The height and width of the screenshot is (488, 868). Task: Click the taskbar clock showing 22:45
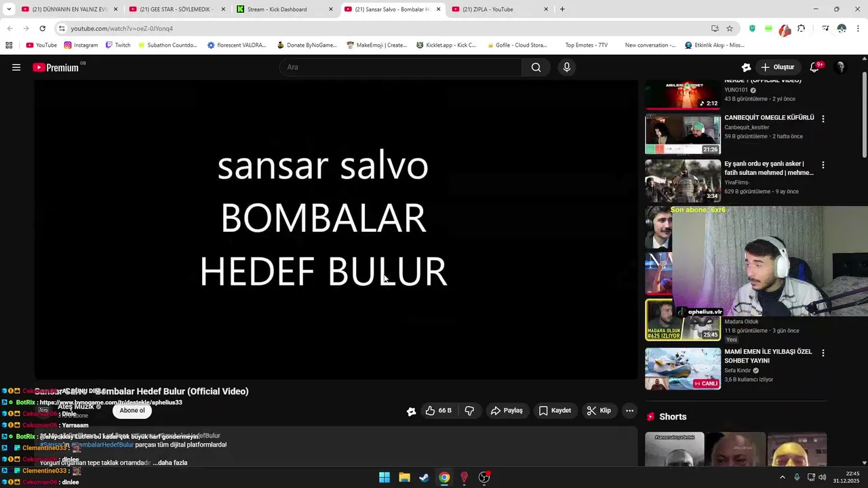pyautogui.click(x=846, y=477)
